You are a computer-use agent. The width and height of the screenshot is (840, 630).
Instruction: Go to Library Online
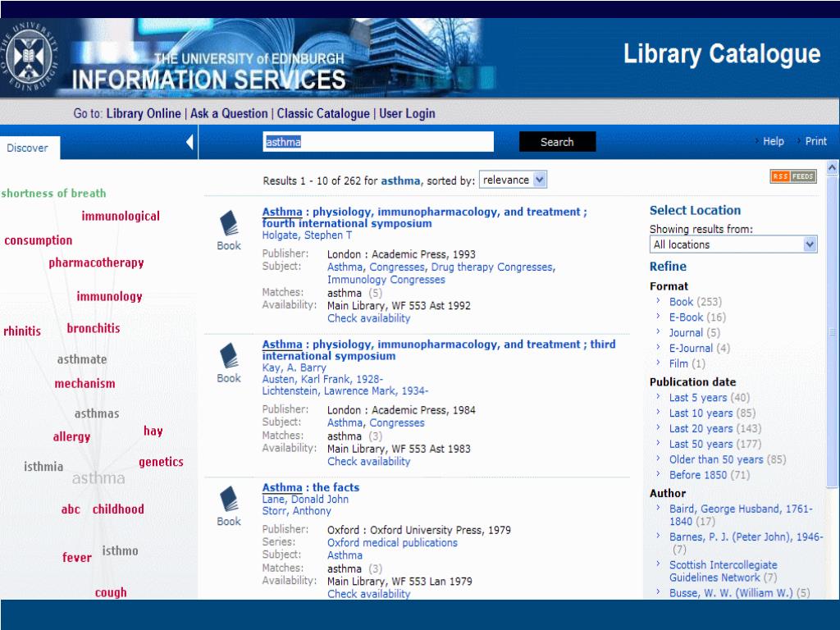pyautogui.click(x=143, y=113)
